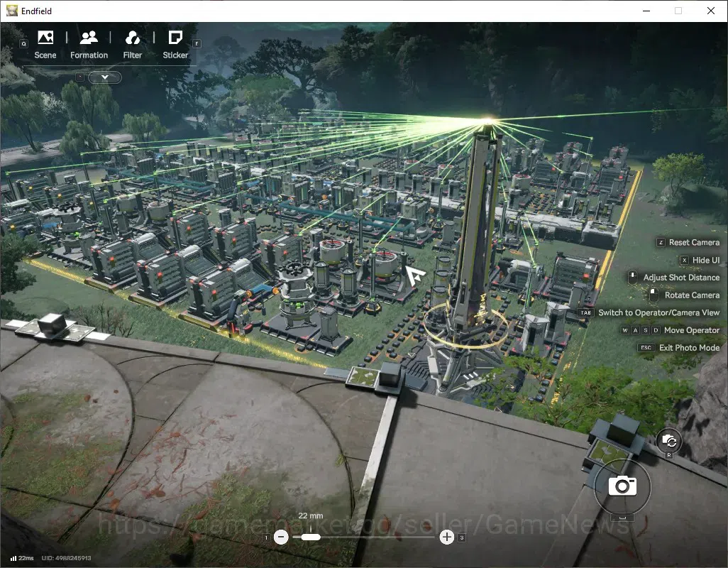Minimize the Endfield window
The height and width of the screenshot is (568, 728).
646,11
